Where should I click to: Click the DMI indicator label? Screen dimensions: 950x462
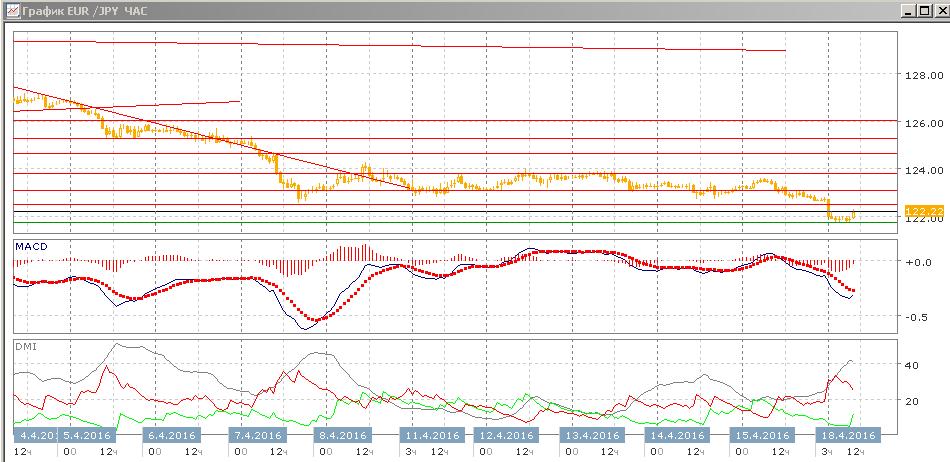coord(24,348)
